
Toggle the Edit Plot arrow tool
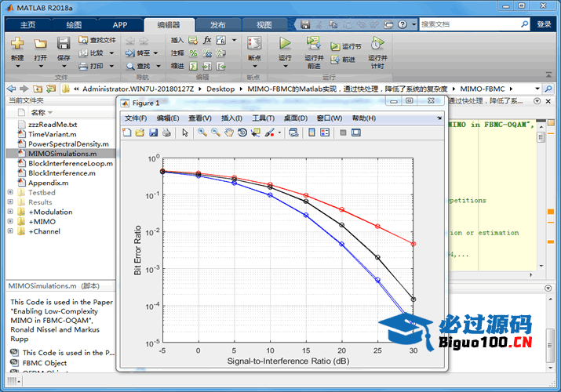tap(185, 132)
